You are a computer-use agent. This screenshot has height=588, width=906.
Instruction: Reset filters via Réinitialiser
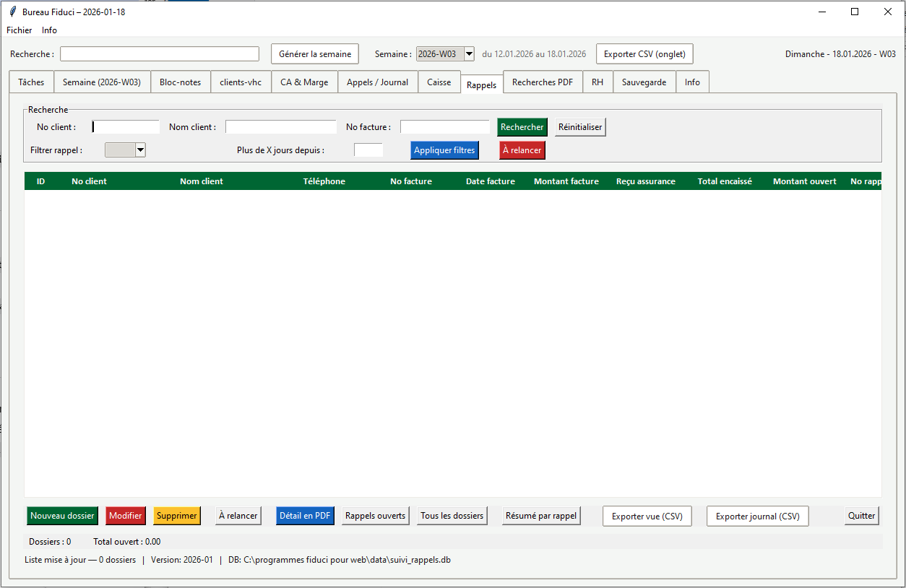[x=579, y=126]
